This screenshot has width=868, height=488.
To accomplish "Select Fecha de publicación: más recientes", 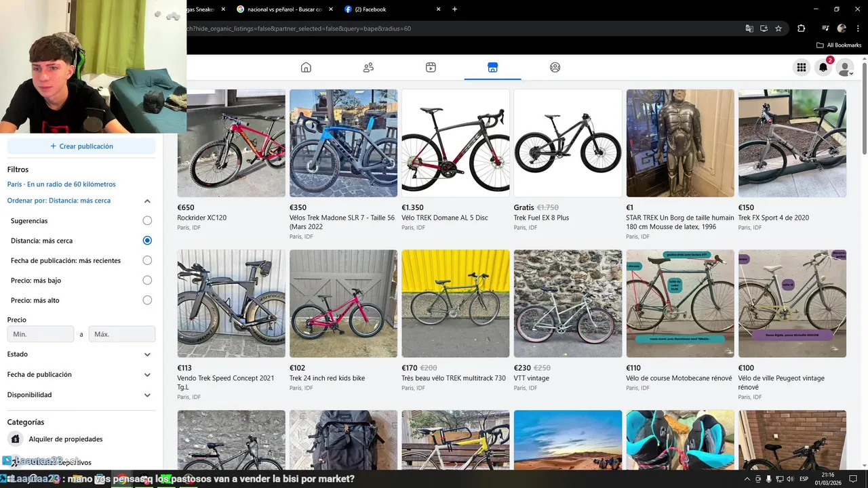I will [x=147, y=260].
